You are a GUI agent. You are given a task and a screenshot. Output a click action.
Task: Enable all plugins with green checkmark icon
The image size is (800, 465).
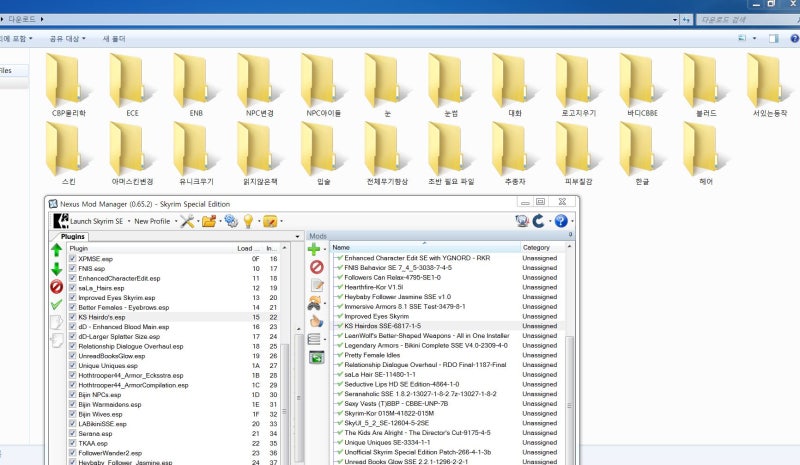(57, 305)
